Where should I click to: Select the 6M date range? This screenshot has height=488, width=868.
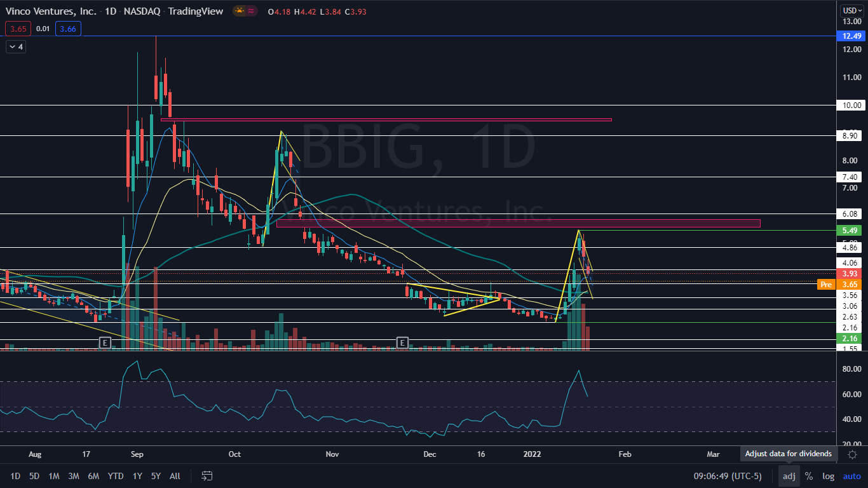pos(93,476)
